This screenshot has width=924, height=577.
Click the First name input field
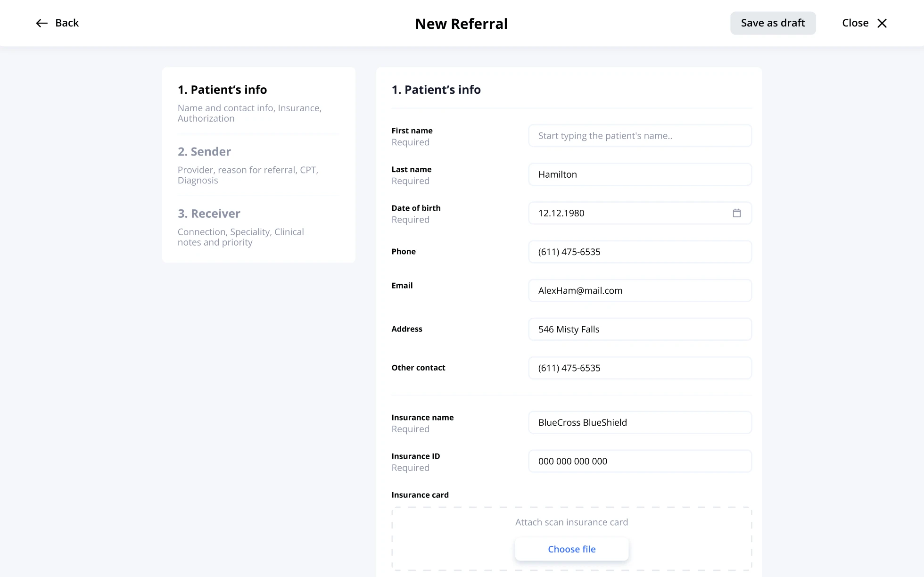click(x=640, y=136)
